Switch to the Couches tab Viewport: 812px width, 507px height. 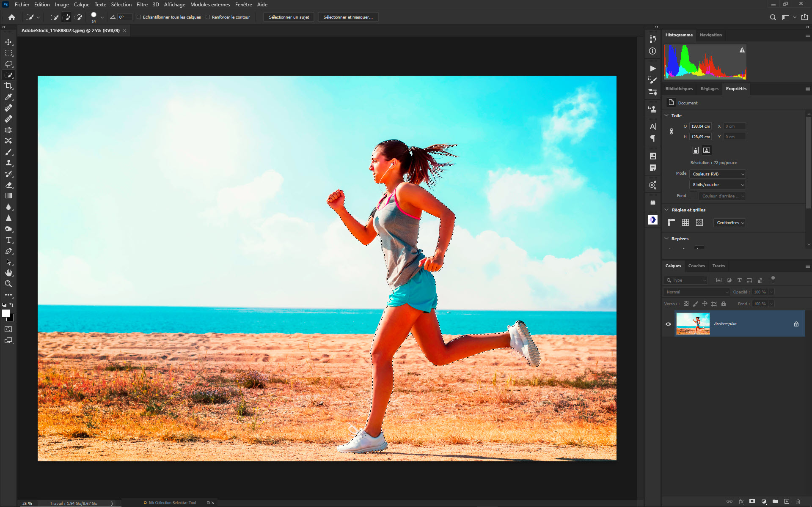point(696,266)
